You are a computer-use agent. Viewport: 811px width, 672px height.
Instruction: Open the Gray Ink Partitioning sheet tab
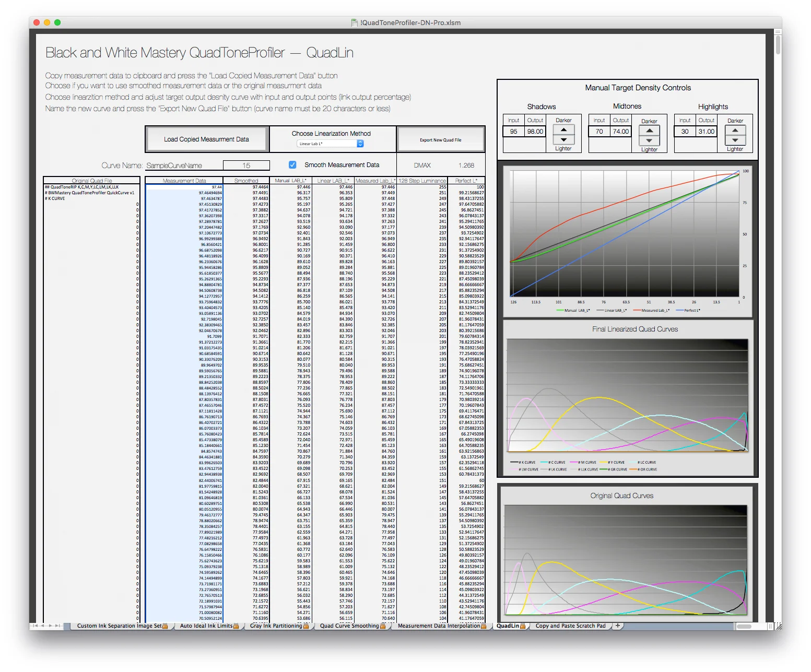click(x=279, y=626)
